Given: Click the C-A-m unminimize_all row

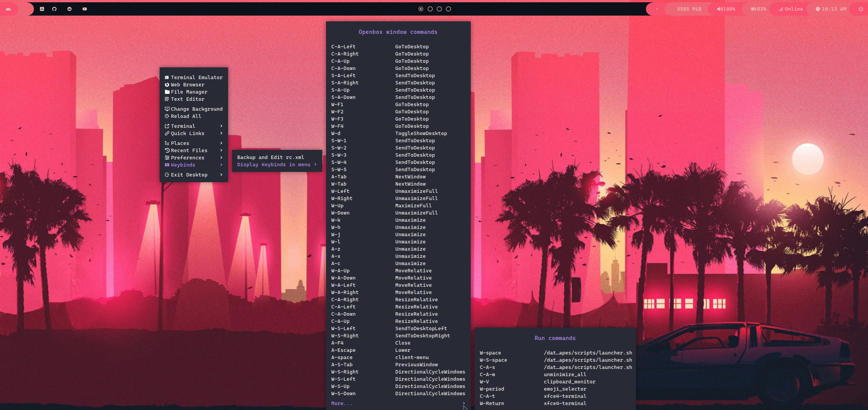Looking at the screenshot, I should pyautogui.click(x=555, y=374).
